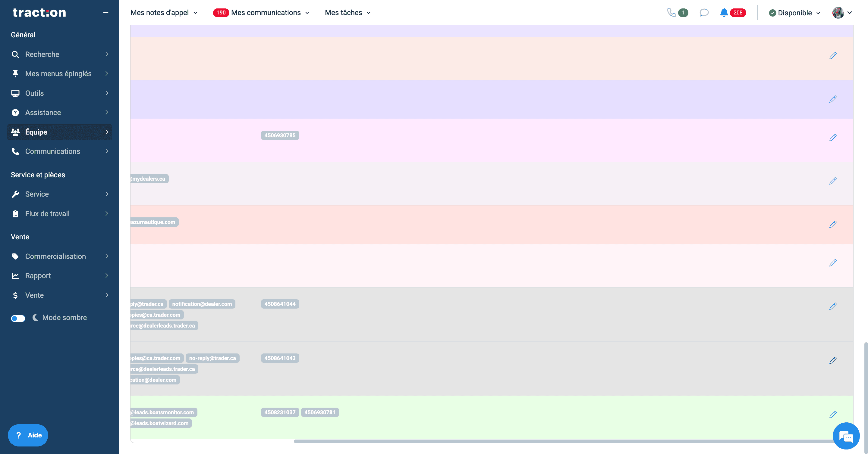Image resolution: width=868 pixels, height=454 pixels.
Task: Collapse the sidebar with the minus icon
Action: (106, 13)
